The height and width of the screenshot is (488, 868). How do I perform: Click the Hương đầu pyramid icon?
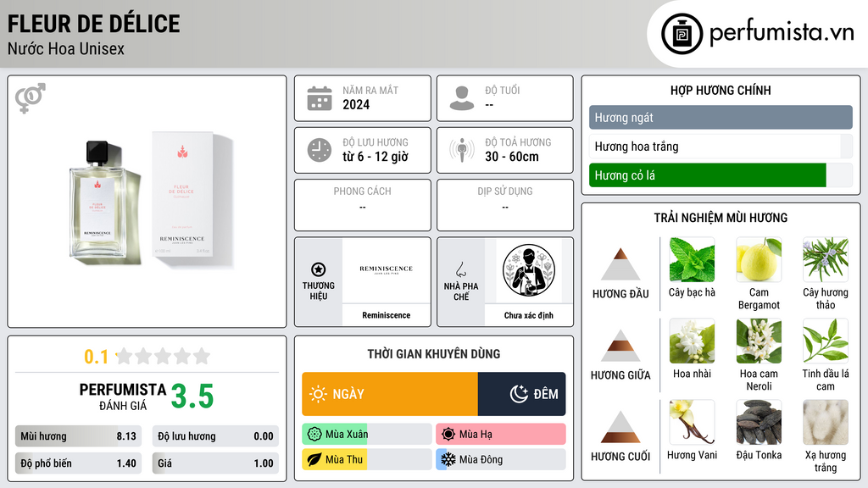[x=620, y=264]
